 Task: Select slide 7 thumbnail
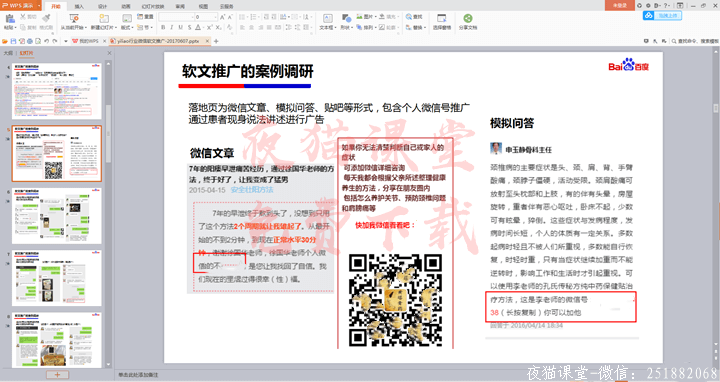coord(56,278)
